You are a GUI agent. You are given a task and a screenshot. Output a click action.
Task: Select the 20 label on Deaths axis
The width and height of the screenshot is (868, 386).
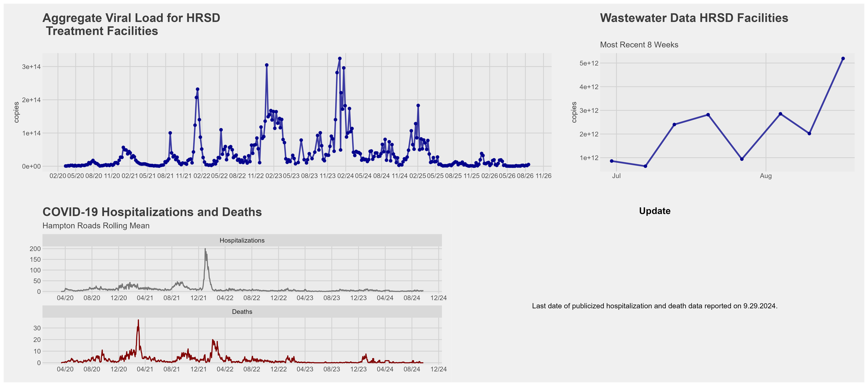tap(37, 340)
